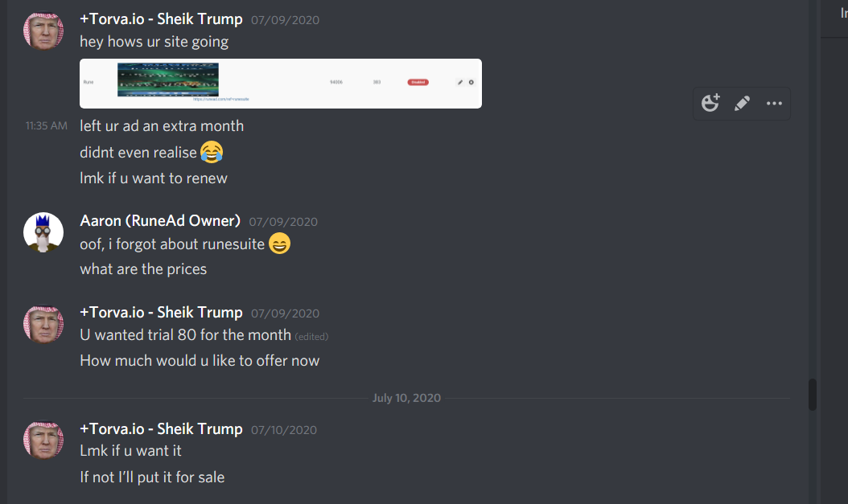Click +Torva.io - Sheik Trump name at top
This screenshot has height=504, width=848.
click(161, 19)
